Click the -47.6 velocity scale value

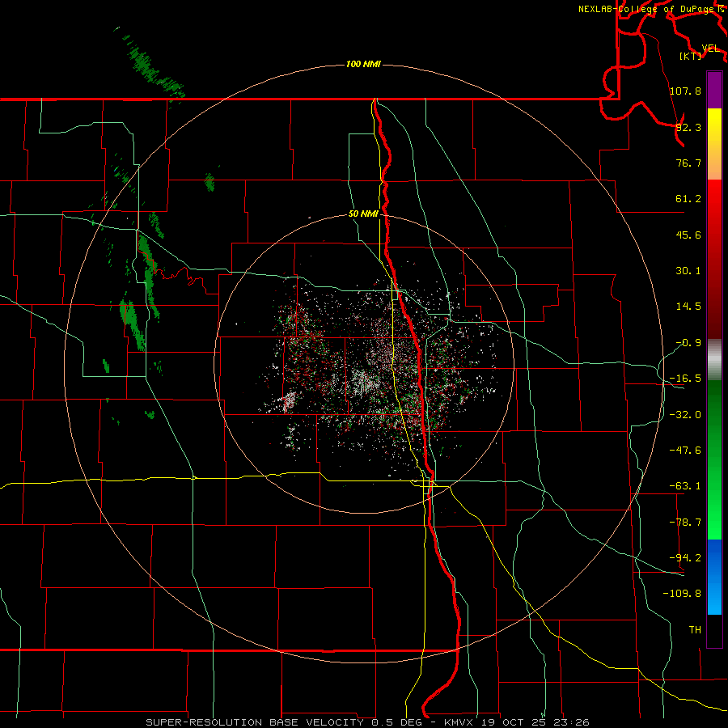[x=685, y=451]
